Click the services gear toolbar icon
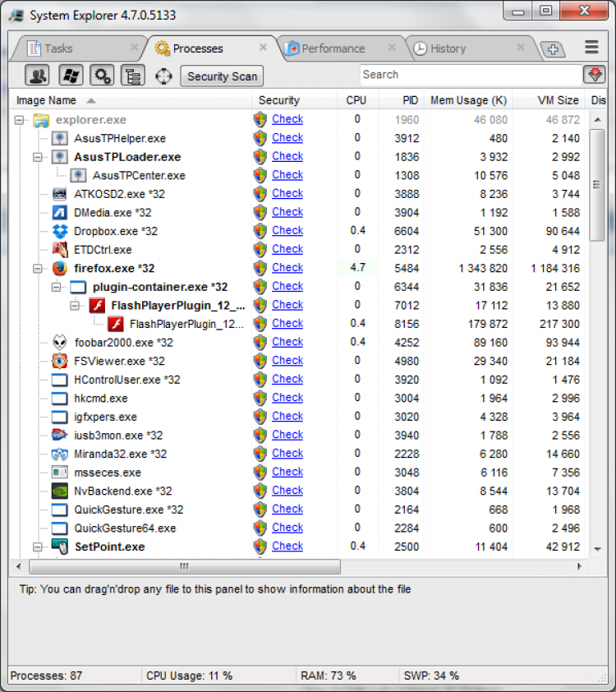Image resolution: width=616 pixels, height=692 pixels. click(x=103, y=76)
